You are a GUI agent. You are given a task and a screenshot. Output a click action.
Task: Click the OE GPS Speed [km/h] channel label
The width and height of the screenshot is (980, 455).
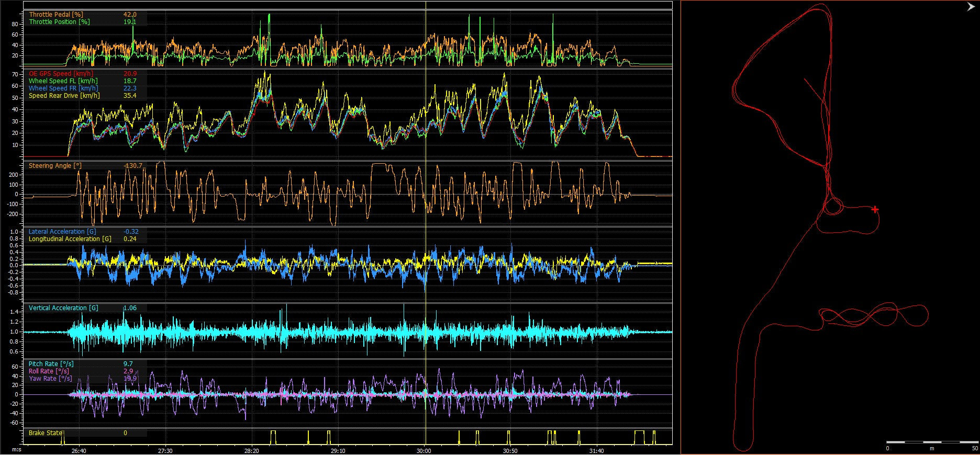(61, 74)
